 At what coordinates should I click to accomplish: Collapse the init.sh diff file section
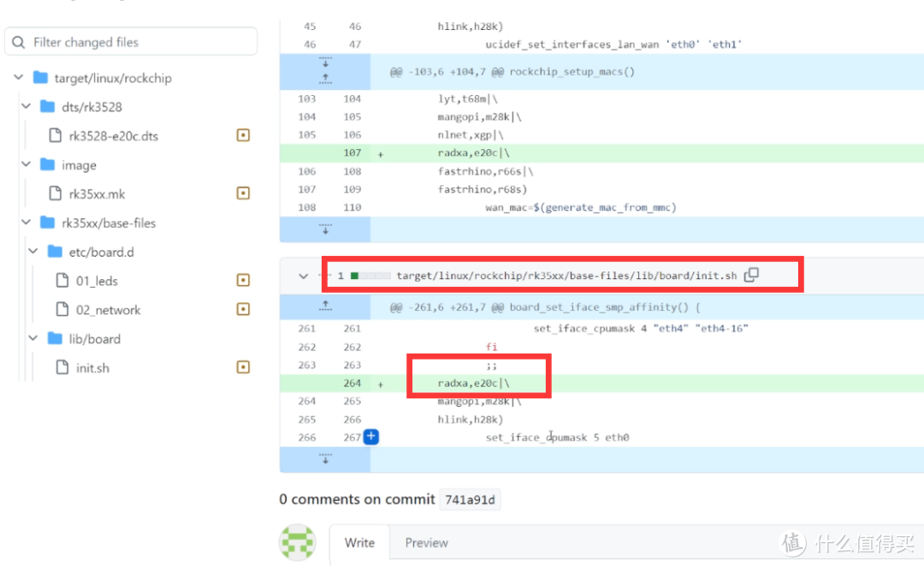pos(304,276)
